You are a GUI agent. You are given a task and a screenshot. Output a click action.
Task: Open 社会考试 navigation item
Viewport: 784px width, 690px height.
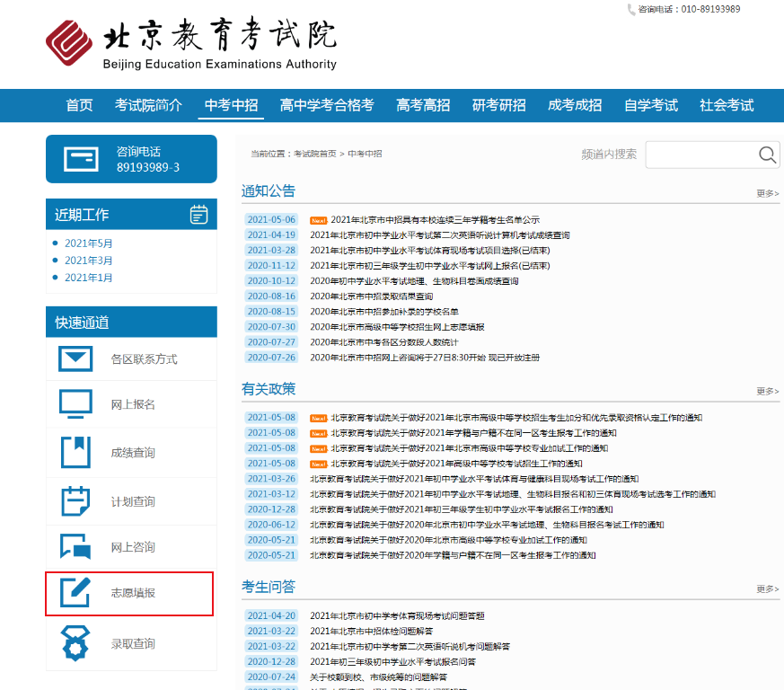(727, 105)
